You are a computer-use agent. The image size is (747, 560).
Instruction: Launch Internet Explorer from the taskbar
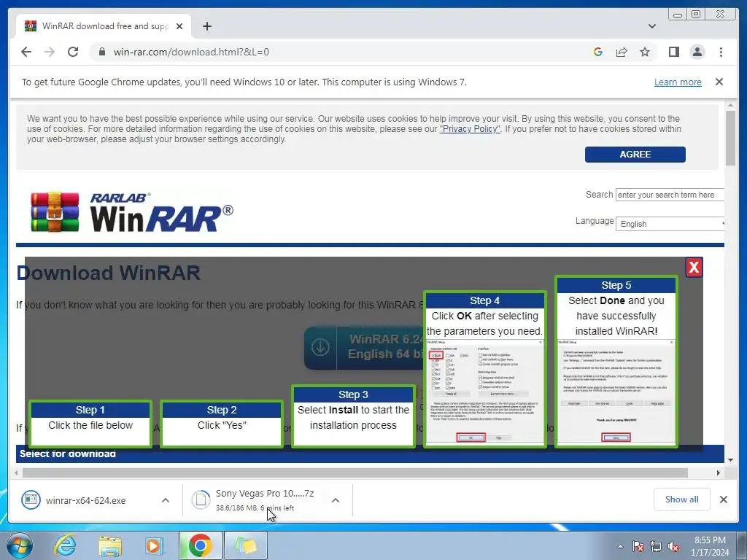[x=65, y=545]
